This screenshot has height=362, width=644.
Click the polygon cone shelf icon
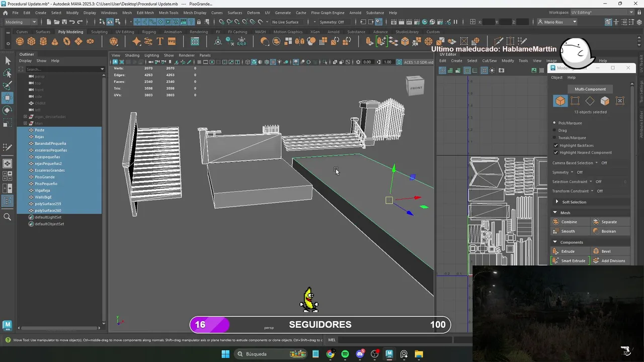click(x=55, y=41)
